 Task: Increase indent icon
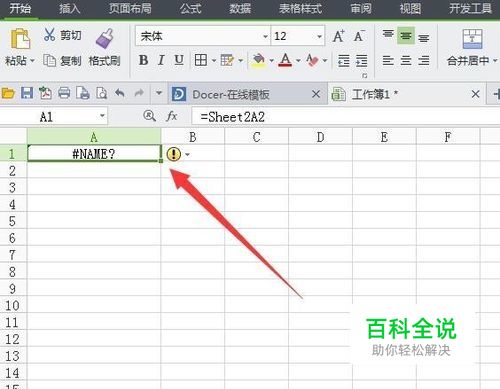click(361, 61)
